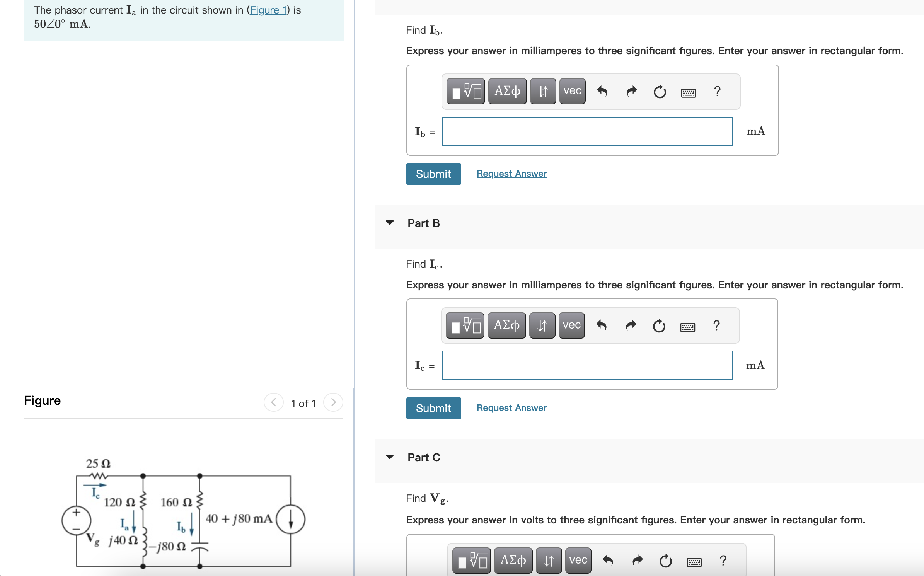Open the keyboard input icon in the Ic toolbar
924x576 pixels.
(x=688, y=327)
